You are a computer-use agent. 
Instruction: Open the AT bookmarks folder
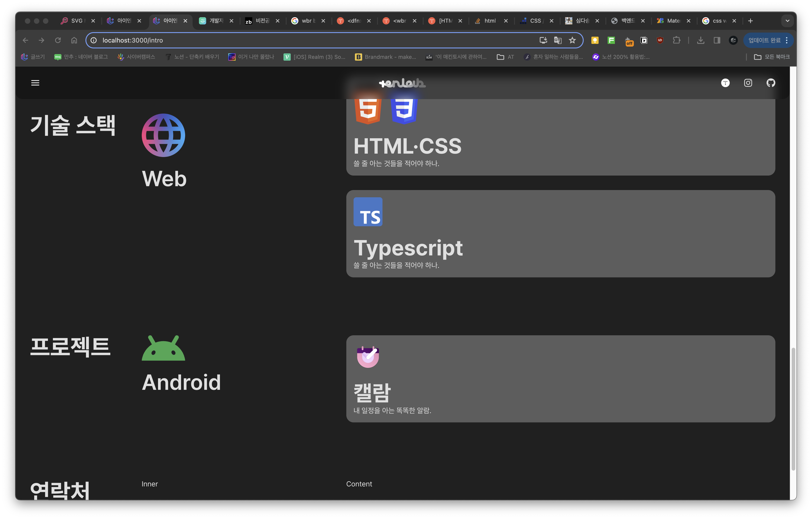click(x=505, y=57)
